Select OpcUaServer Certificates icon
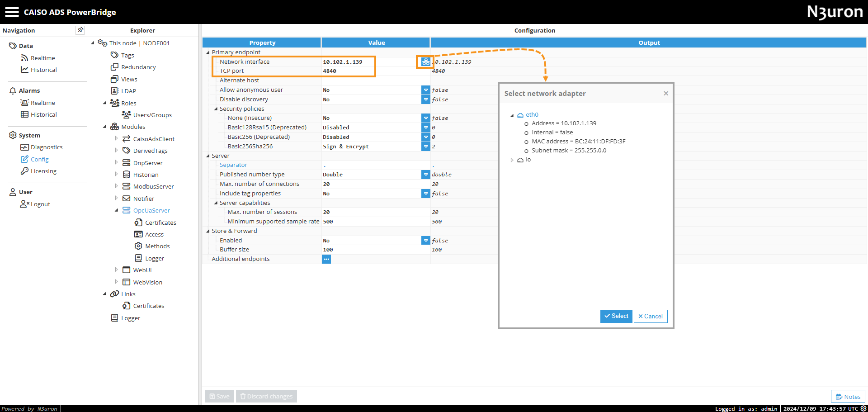This screenshot has width=868, height=412. pos(138,223)
